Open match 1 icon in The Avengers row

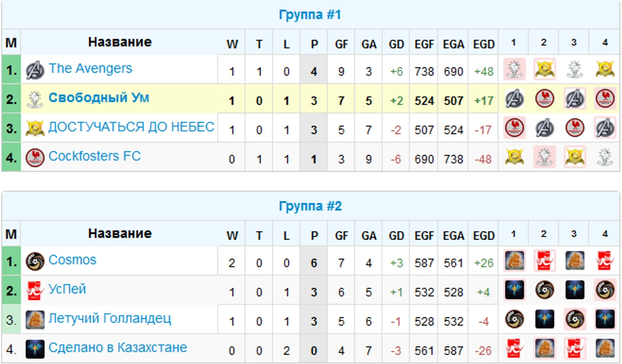tap(514, 69)
